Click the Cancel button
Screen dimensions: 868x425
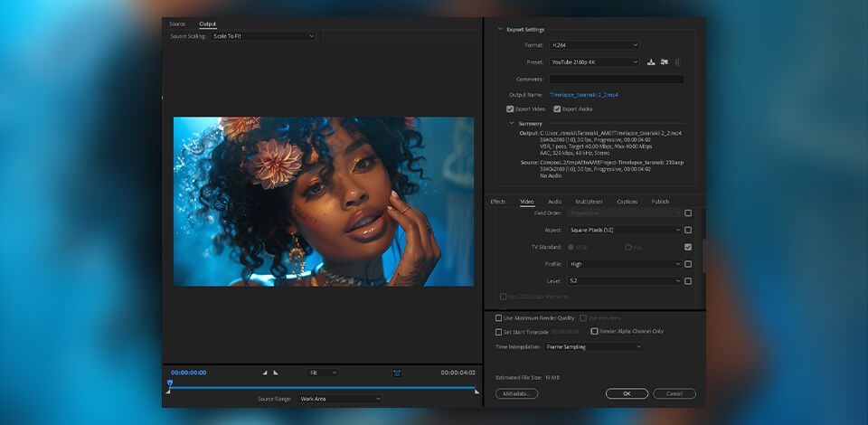click(675, 393)
